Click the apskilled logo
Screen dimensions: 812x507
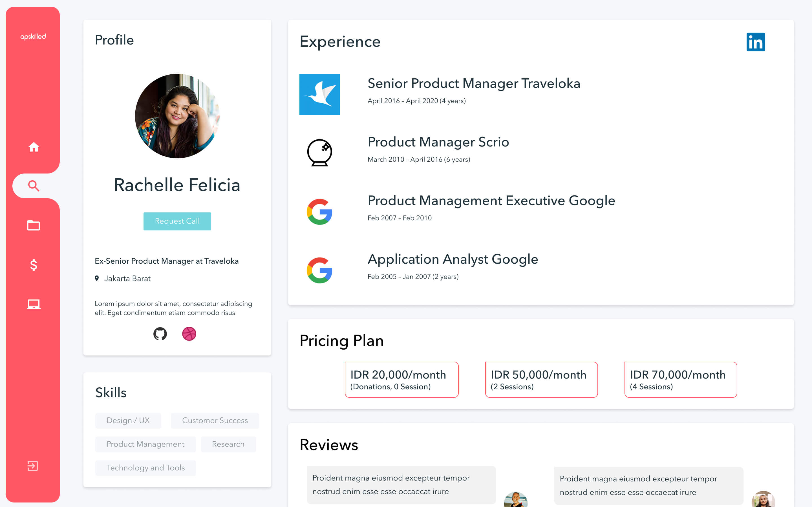[33, 37]
